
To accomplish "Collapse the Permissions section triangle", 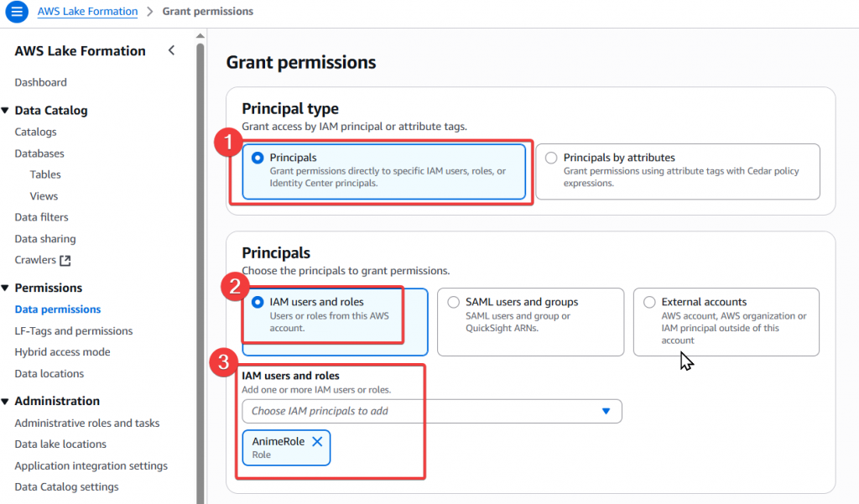I will [x=6, y=288].
